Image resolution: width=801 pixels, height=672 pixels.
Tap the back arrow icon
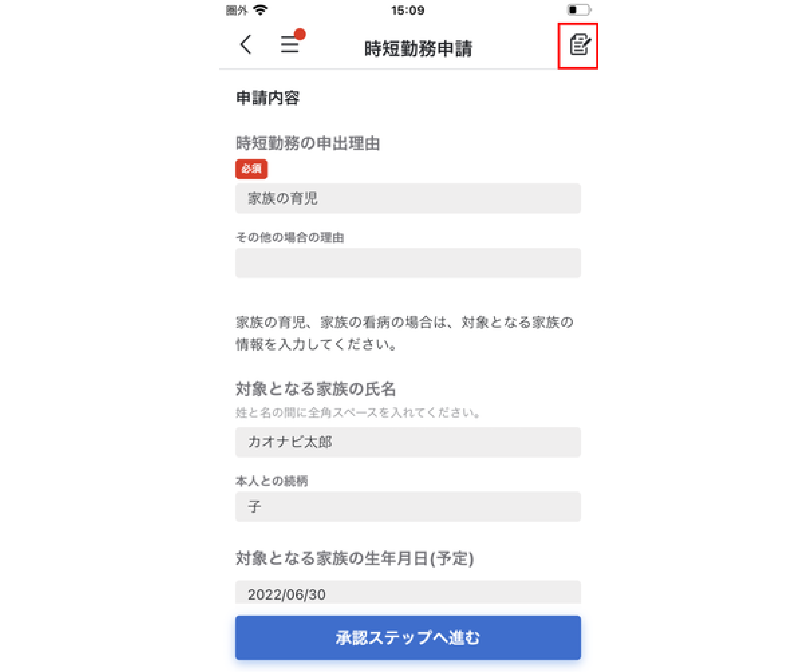tap(246, 45)
